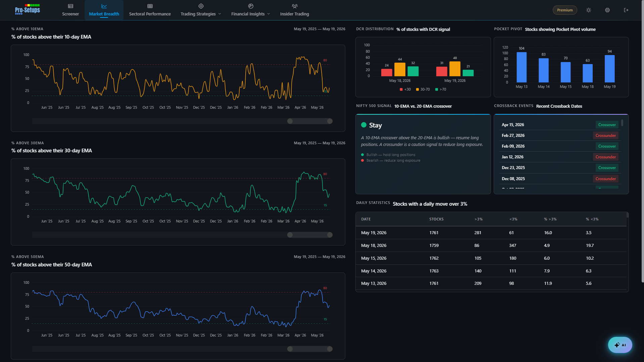The width and height of the screenshot is (644, 362).
Task: Select the May 19, 2026 table row
Action: coord(491,233)
